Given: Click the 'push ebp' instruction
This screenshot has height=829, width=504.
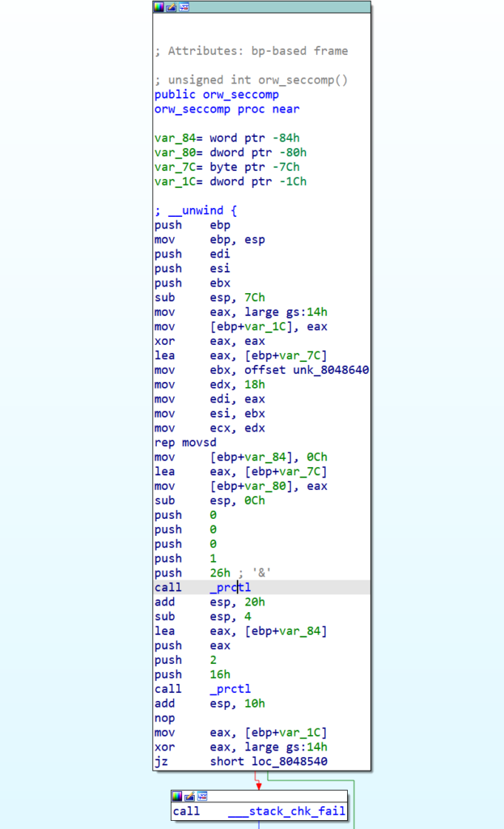Looking at the screenshot, I should click(x=193, y=225).
